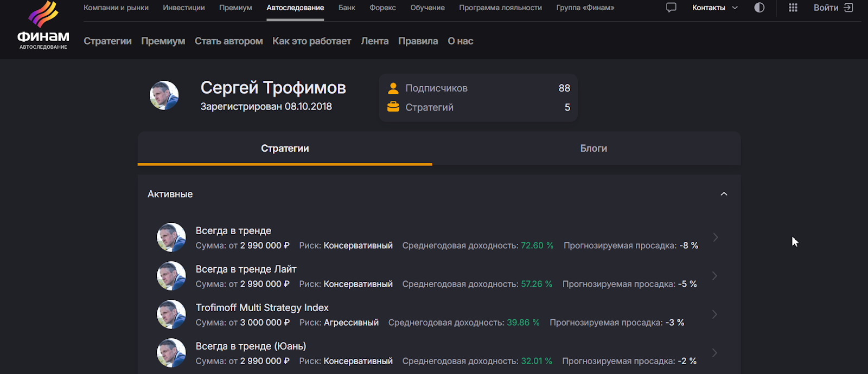Open strategy Всегда в тренде Лайт
Screen dimensions: 868x374
pos(246,269)
